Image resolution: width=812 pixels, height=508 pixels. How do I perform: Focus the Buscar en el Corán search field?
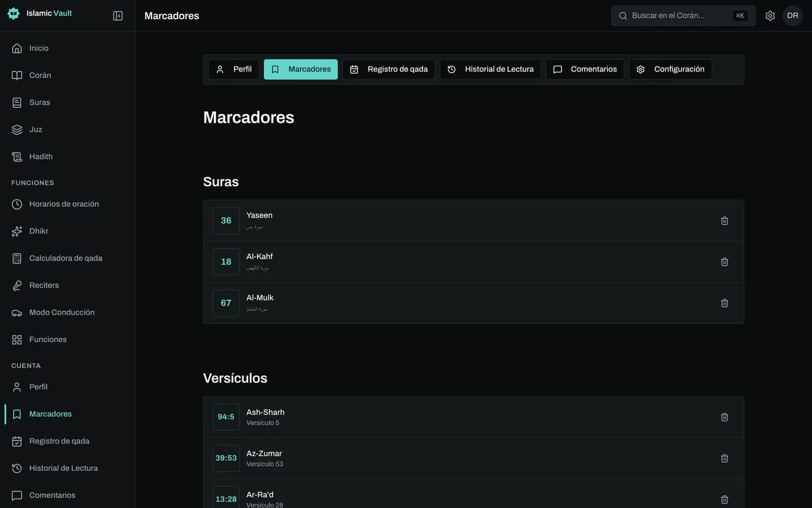click(683, 16)
